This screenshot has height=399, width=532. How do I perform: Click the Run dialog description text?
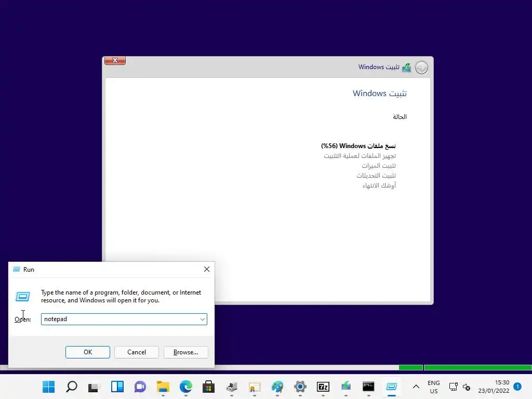pyautogui.click(x=121, y=296)
